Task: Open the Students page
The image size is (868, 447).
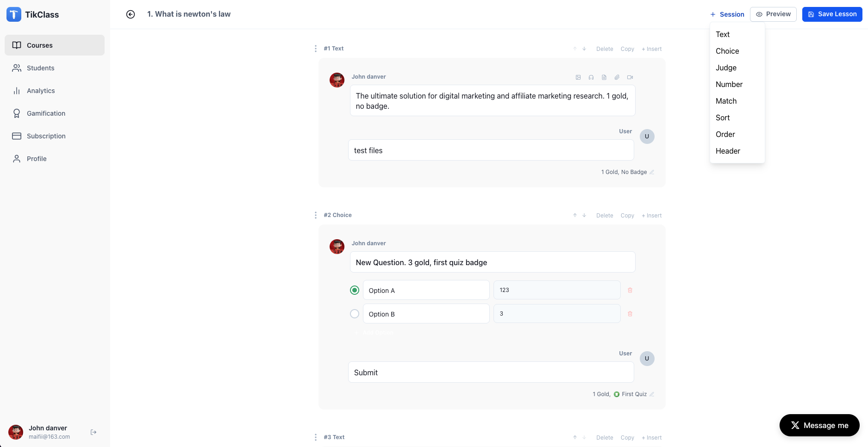Action: tap(40, 68)
